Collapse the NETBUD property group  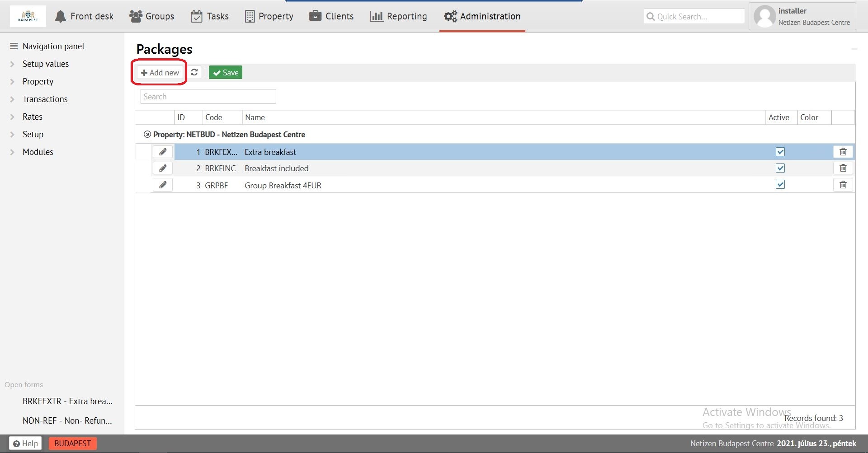pos(147,134)
